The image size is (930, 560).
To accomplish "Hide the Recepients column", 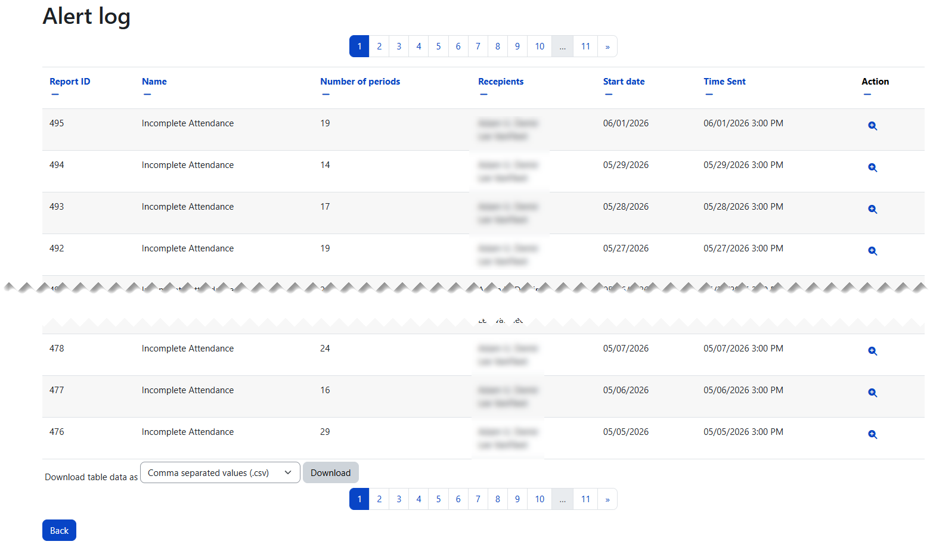I will [483, 94].
